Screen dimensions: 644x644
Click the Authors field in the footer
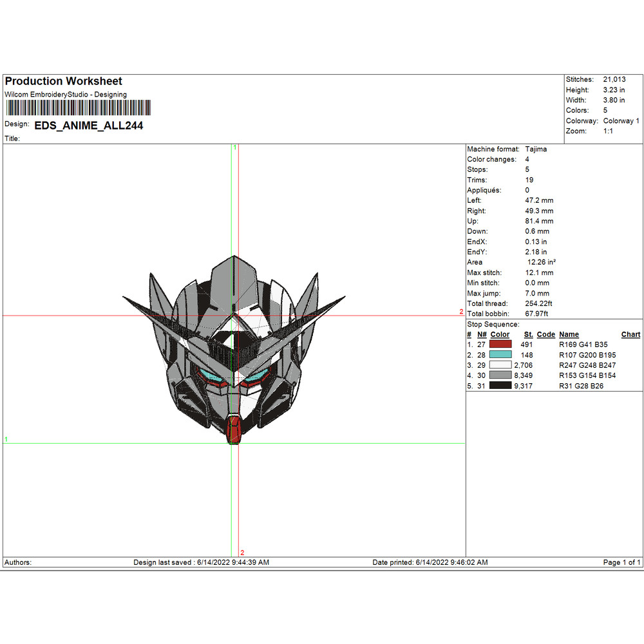point(17,562)
